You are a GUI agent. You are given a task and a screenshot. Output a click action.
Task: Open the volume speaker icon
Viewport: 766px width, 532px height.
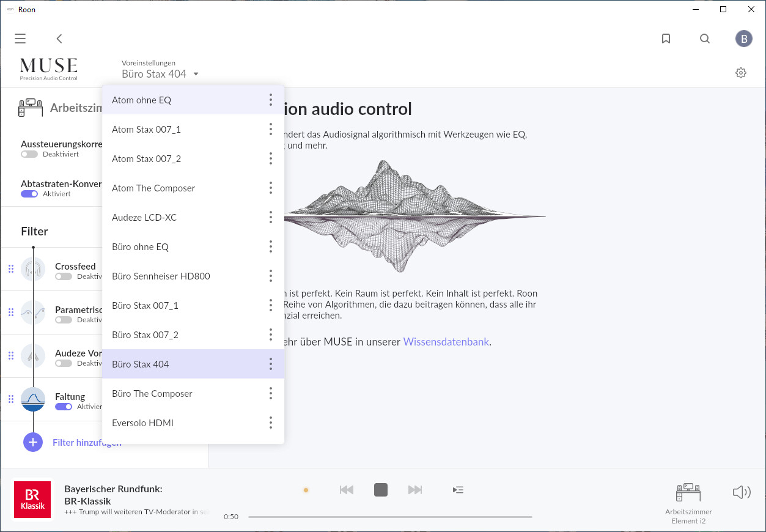pos(741,492)
